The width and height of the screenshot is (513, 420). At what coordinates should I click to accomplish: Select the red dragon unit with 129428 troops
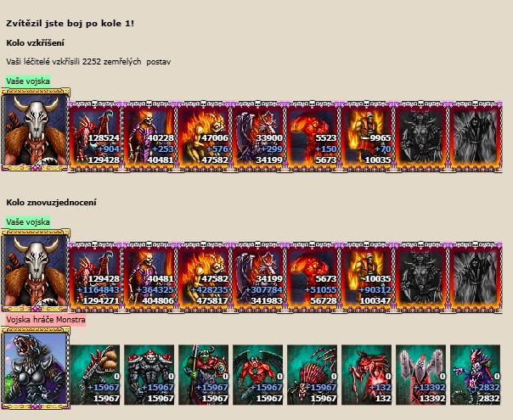click(x=95, y=137)
